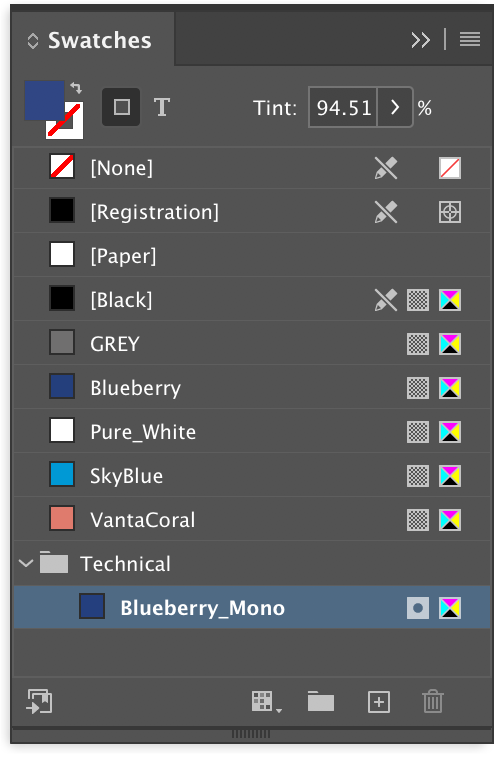Click the New Swatch plus icon
Image resolution: width=494 pixels, height=758 pixels.
[379, 702]
